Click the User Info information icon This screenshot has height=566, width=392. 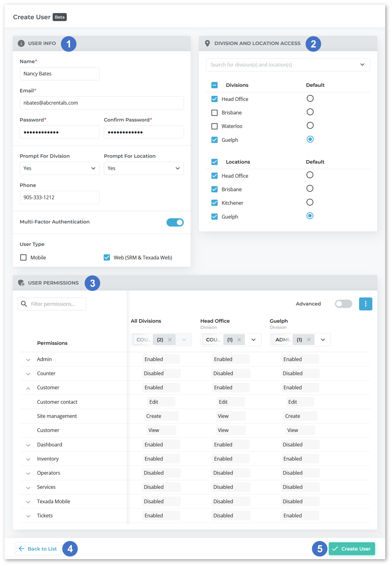point(21,43)
